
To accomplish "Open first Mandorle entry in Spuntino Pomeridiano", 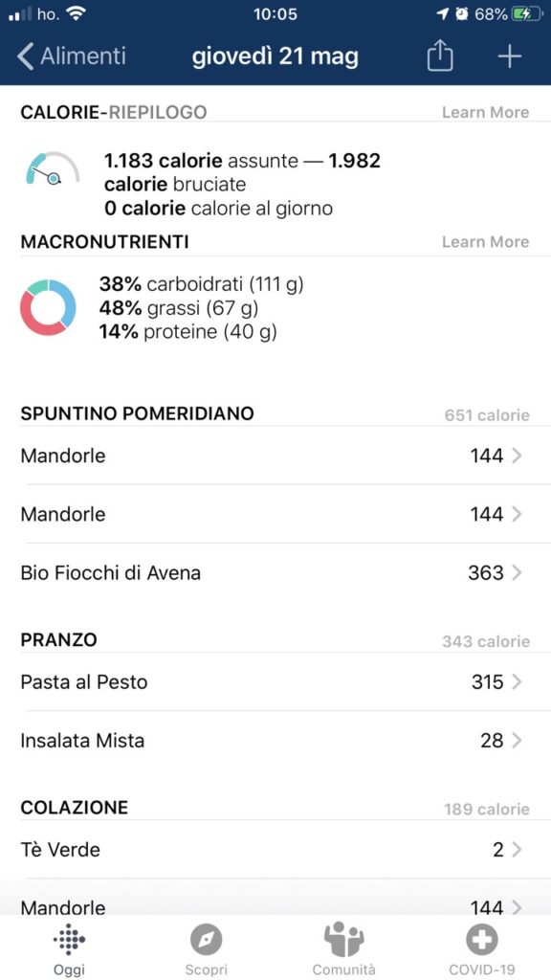I will 275,456.
